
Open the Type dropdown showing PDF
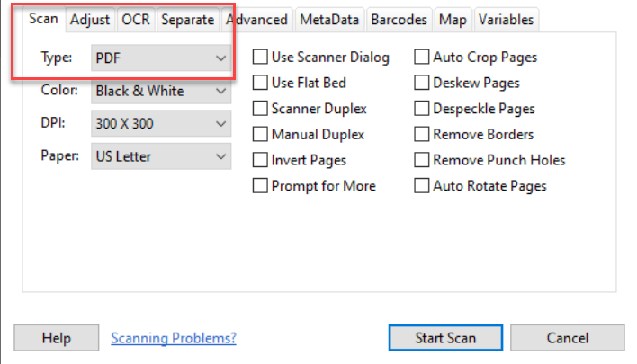(x=161, y=58)
